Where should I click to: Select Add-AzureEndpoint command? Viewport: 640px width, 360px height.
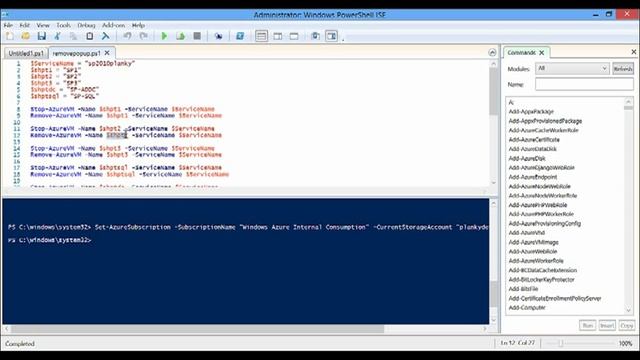click(x=533, y=177)
